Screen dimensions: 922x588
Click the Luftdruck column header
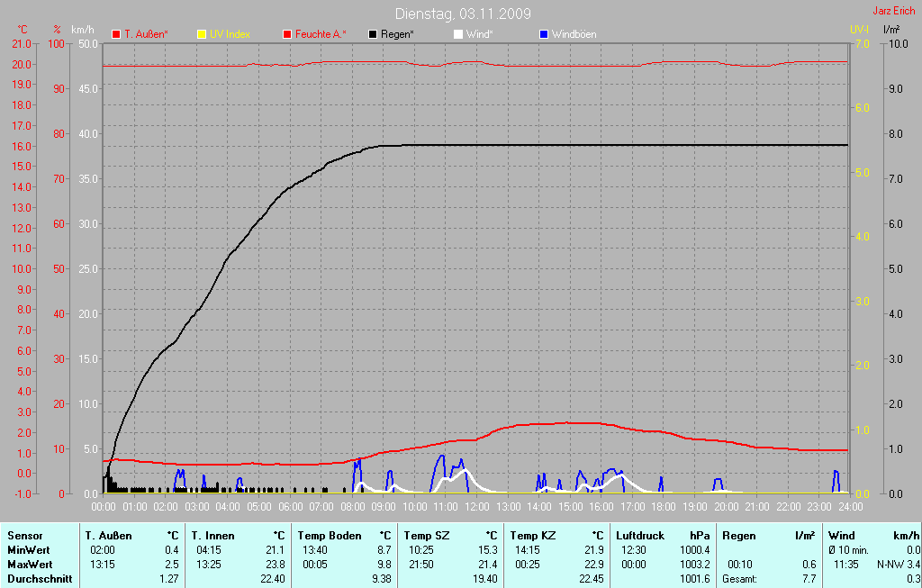(x=640, y=535)
